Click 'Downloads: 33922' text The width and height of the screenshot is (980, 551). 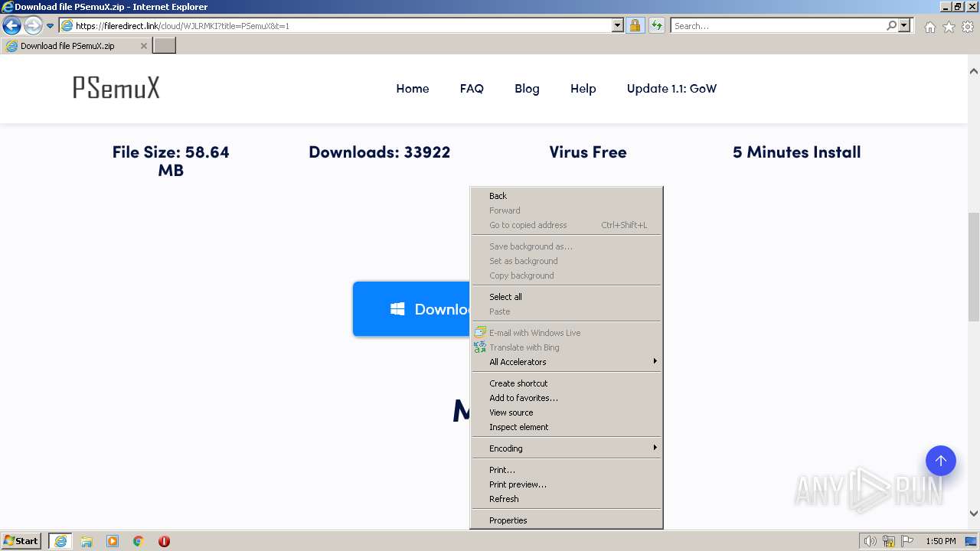point(380,152)
